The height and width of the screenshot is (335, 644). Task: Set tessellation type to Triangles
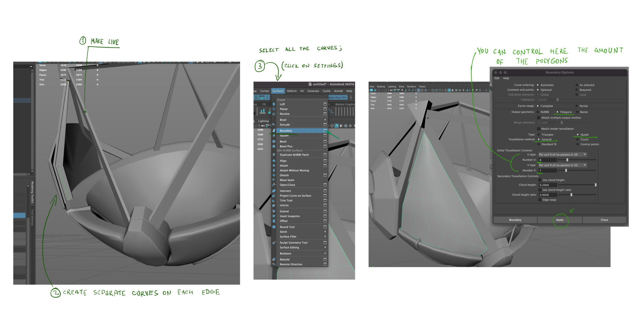(539, 135)
